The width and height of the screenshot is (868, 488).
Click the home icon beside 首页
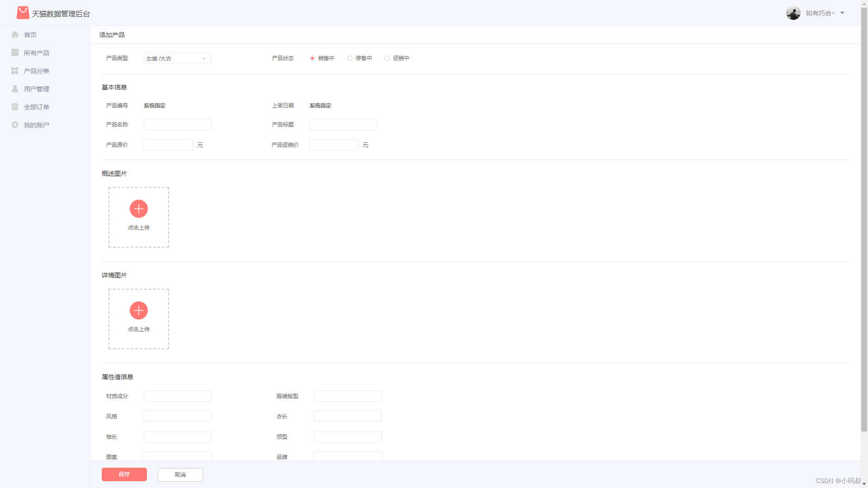15,35
